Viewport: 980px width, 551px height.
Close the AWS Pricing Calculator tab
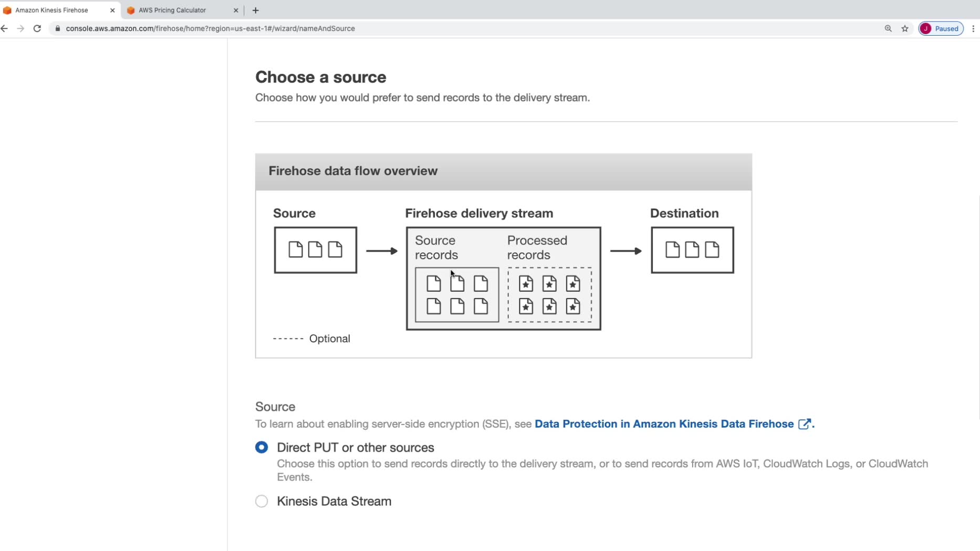[236, 10]
